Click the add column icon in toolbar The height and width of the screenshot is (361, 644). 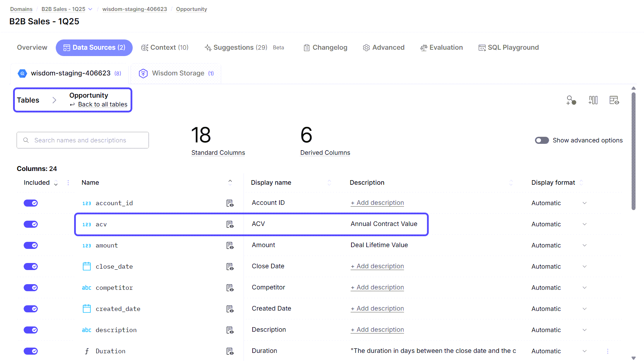593,100
